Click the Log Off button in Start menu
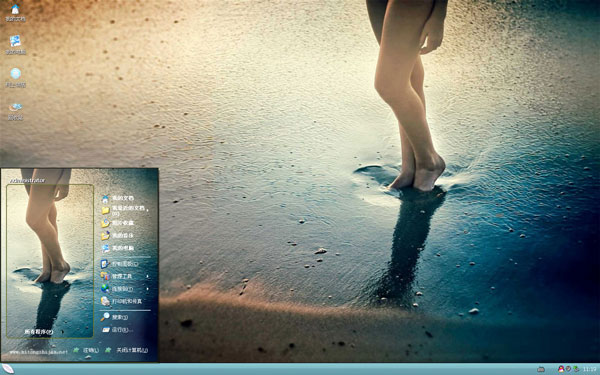The image size is (600, 375). click(x=86, y=350)
